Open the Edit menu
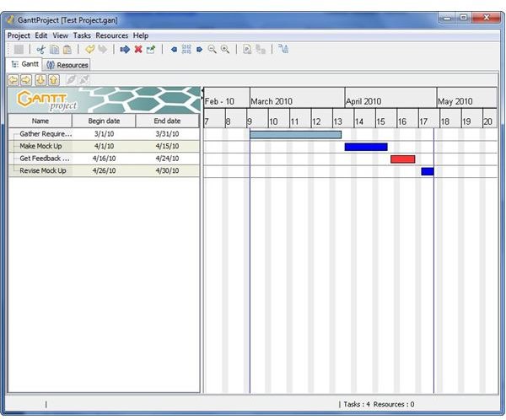506x420 pixels. [x=41, y=35]
